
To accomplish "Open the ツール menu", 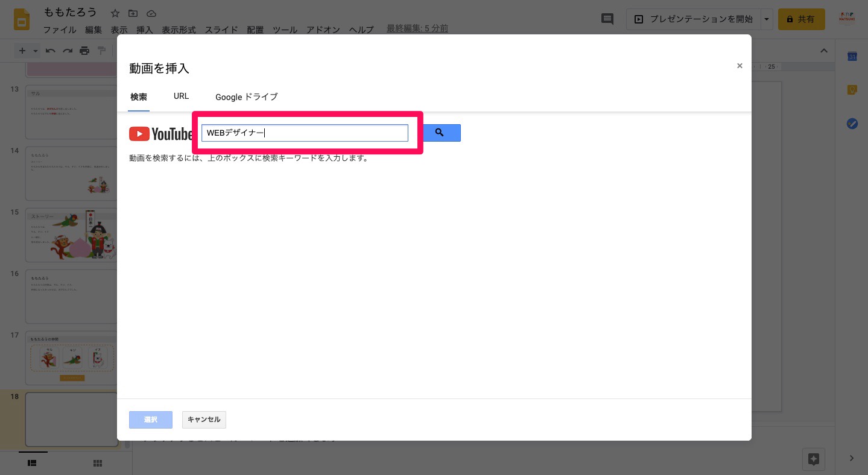I will [x=285, y=30].
